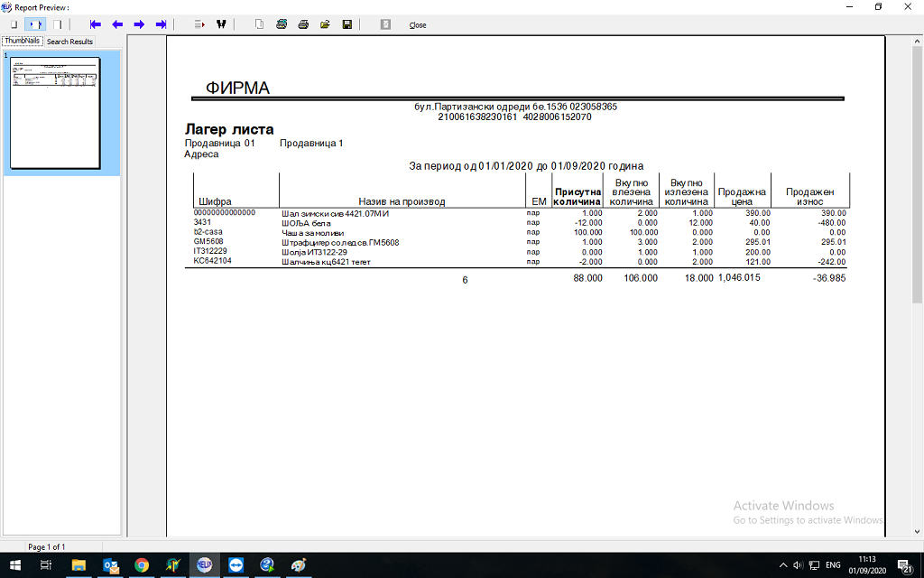Click the column header "Продажна цена"

coord(742,197)
